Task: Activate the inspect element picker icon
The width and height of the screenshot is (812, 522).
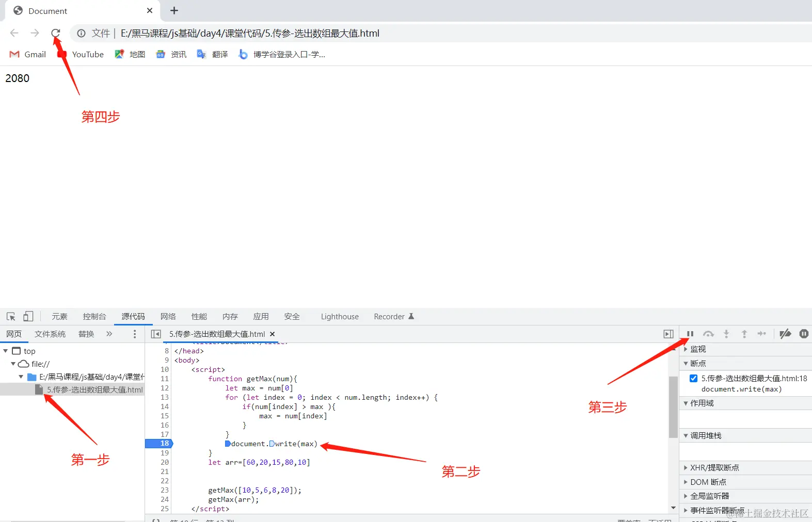Action: coord(11,317)
